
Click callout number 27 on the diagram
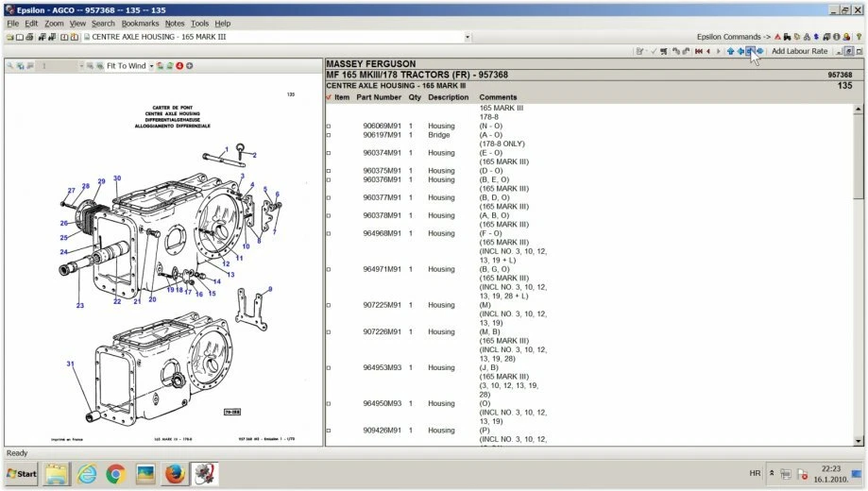72,191
